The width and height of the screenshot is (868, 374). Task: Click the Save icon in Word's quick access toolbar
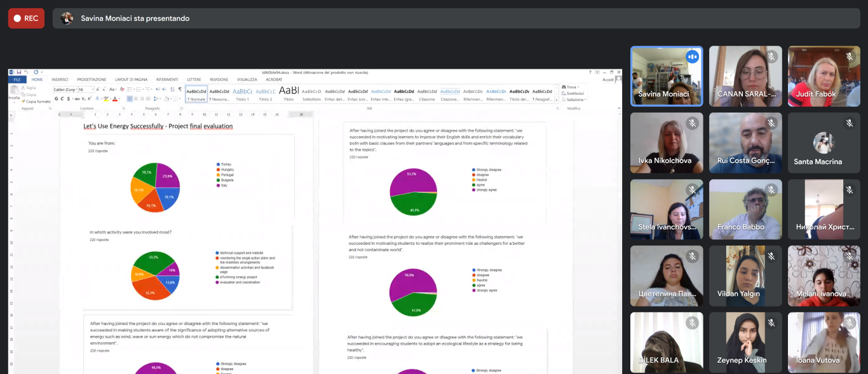point(19,73)
